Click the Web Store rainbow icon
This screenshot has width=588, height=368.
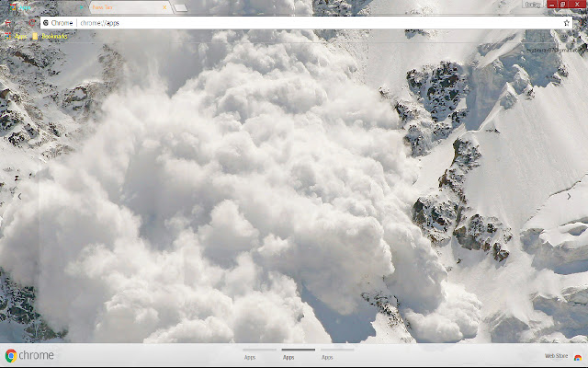(578, 357)
